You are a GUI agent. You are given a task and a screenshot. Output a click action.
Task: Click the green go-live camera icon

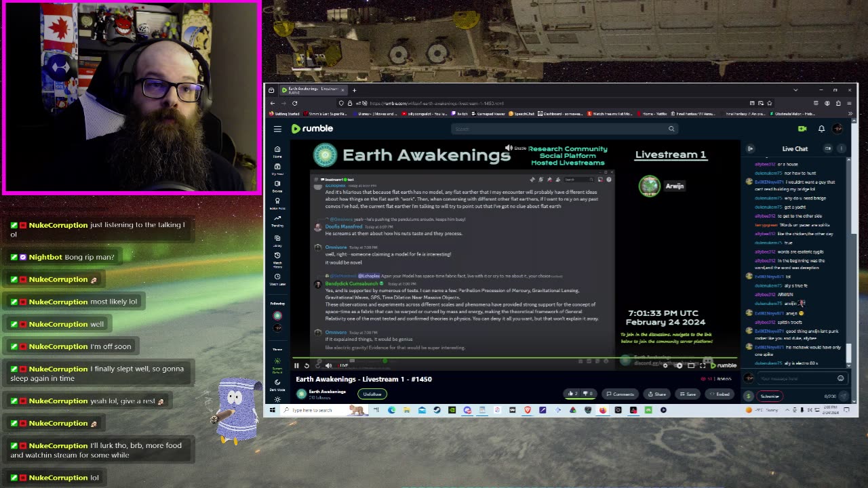[x=802, y=129]
